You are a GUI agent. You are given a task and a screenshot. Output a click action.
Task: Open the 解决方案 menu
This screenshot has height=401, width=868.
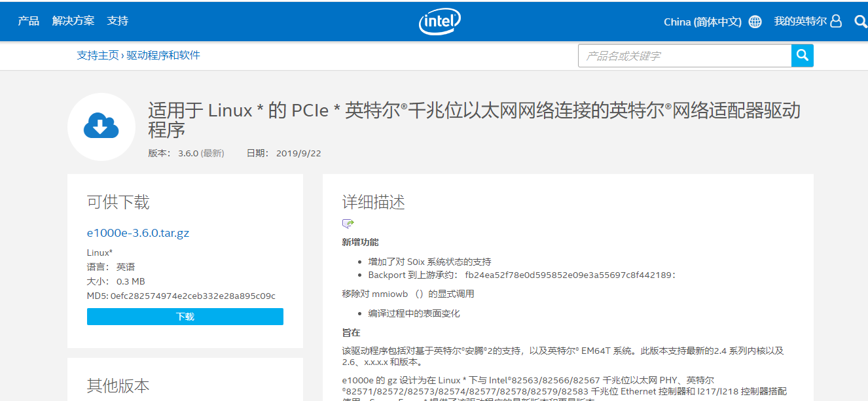[x=73, y=21]
